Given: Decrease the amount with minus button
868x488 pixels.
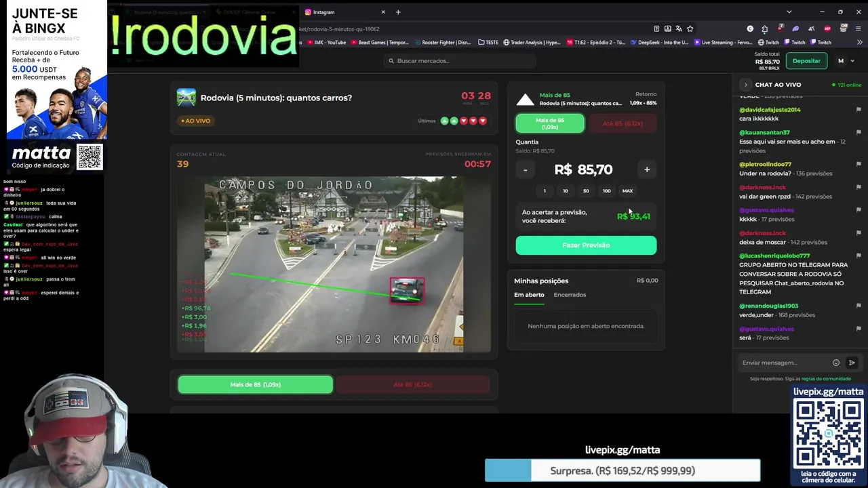Looking at the screenshot, I should (x=525, y=169).
